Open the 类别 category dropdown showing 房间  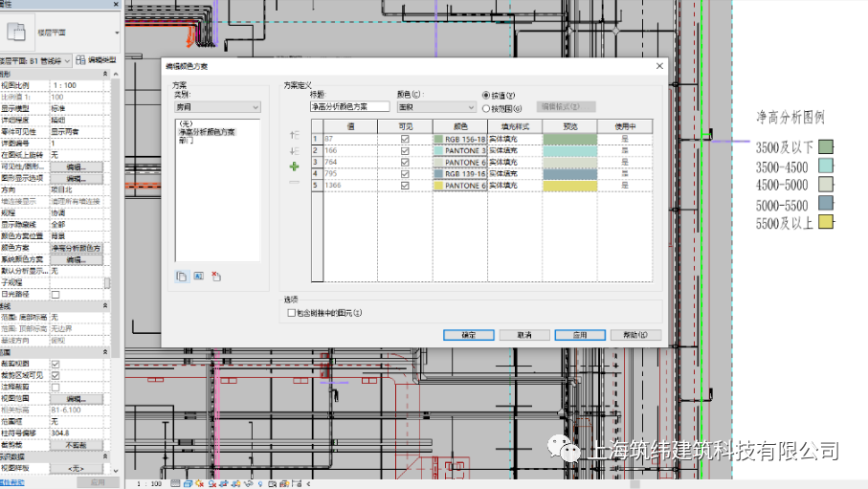coord(217,107)
